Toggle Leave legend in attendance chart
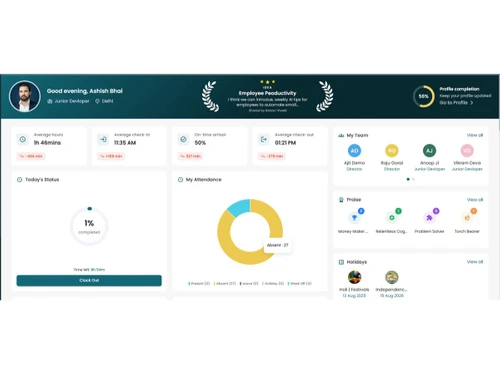500x375 pixels. point(249,284)
